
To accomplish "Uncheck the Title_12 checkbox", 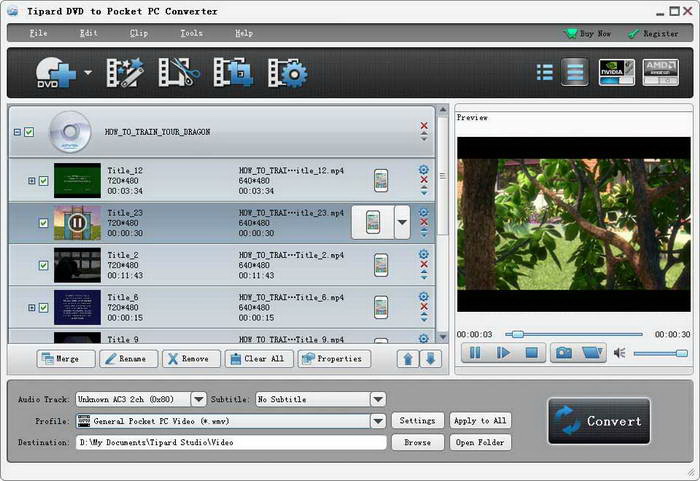I will pyautogui.click(x=43, y=181).
